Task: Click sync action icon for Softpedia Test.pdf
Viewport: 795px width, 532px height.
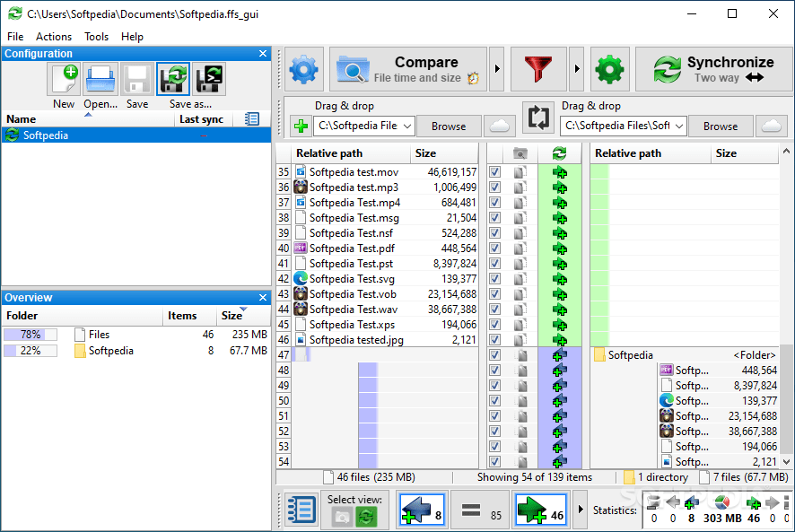Action: point(560,249)
